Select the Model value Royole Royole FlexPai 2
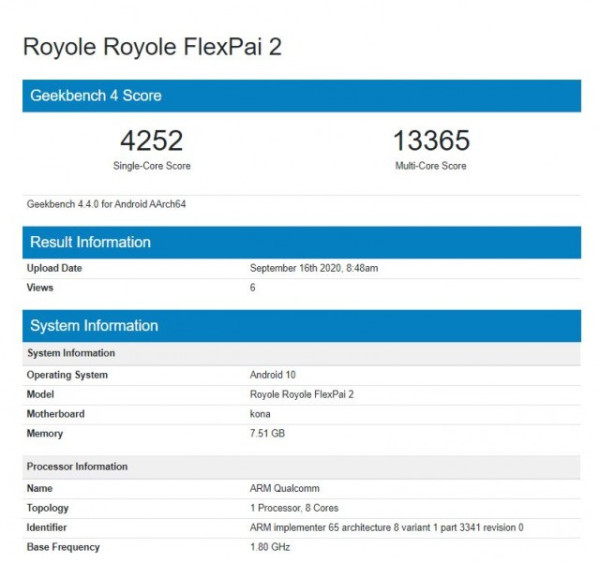 coord(302,394)
